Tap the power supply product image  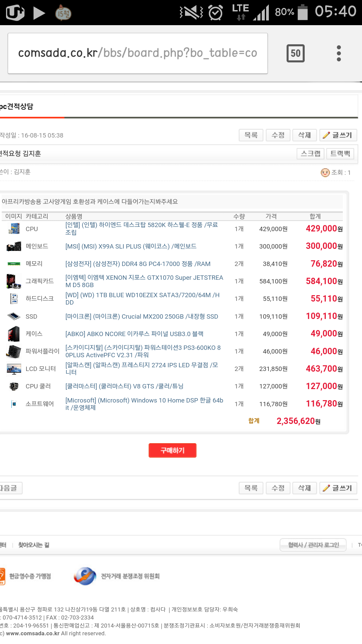pyautogui.click(x=14, y=351)
